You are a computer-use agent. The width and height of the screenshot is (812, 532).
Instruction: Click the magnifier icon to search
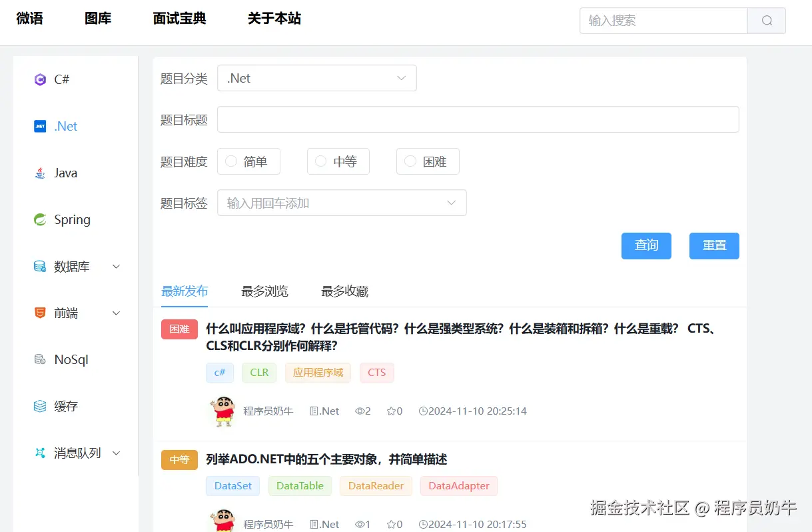coord(766,21)
